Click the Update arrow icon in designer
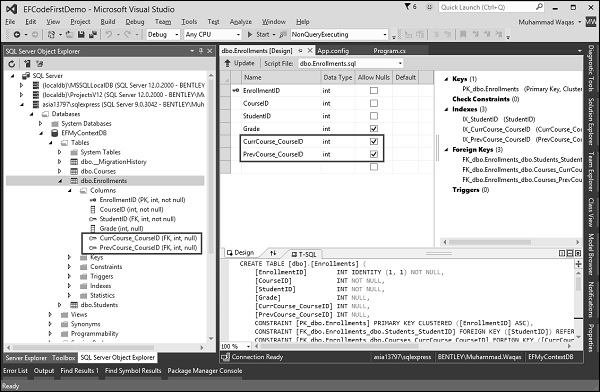The height and width of the screenshot is (392, 600). click(228, 63)
